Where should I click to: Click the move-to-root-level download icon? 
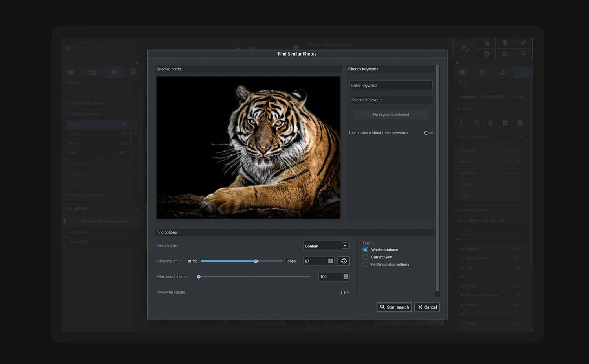pos(65,221)
